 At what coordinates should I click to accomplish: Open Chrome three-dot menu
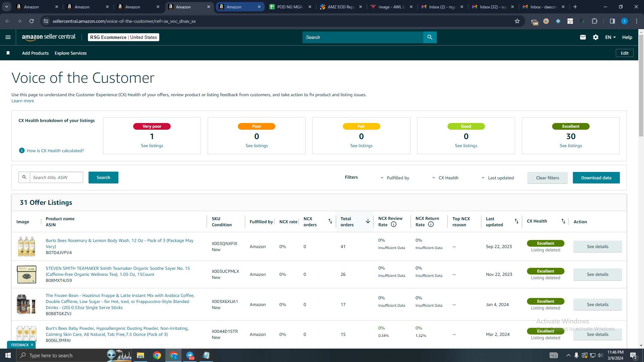pyautogui.click(x=637, y=21)
